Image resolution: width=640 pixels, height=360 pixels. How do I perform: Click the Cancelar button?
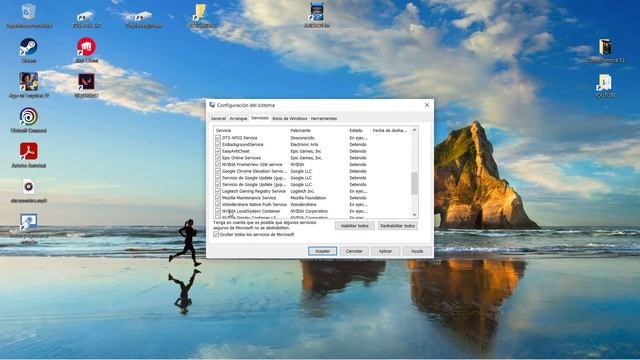(x=354, y=251)
